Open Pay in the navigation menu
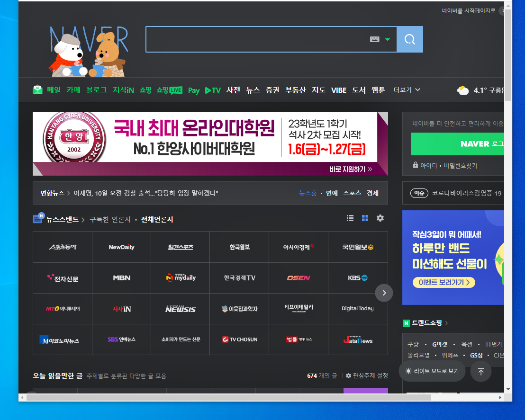The width and height of the screenshot is (525, 420). [194, 90]
